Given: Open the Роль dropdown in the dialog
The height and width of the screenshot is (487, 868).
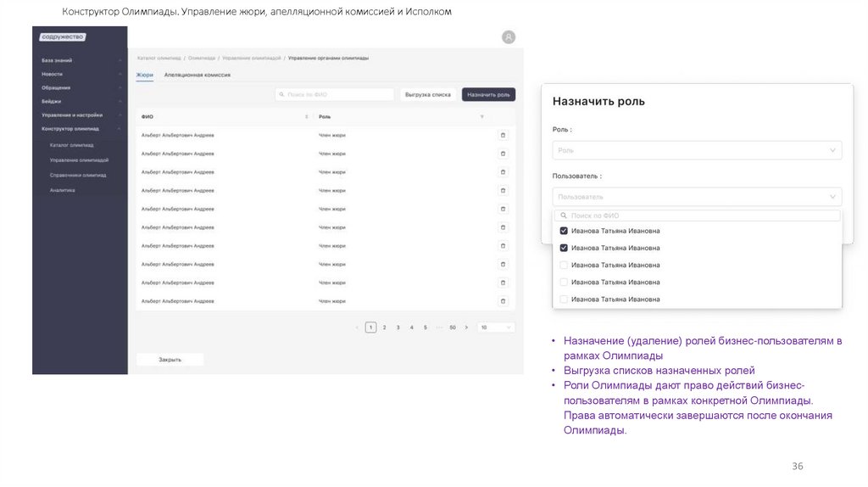Looking at the screenshot, I should (697, 150).
